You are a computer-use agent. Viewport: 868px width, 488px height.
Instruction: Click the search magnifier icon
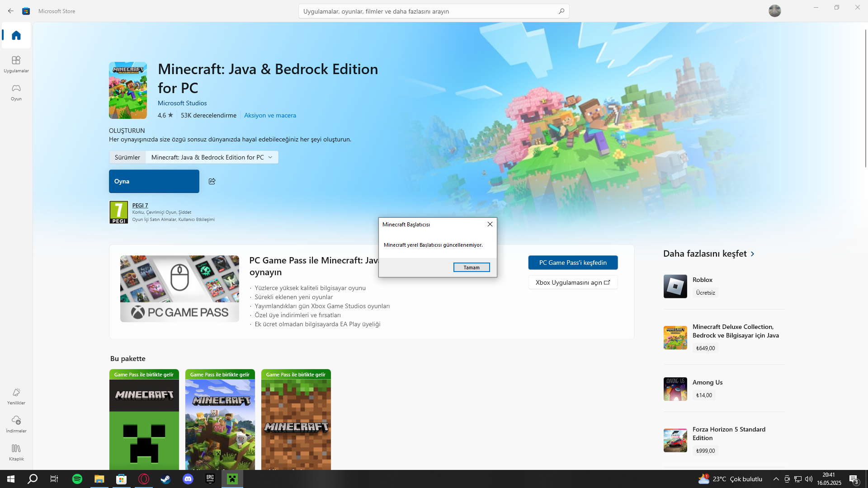561,11
